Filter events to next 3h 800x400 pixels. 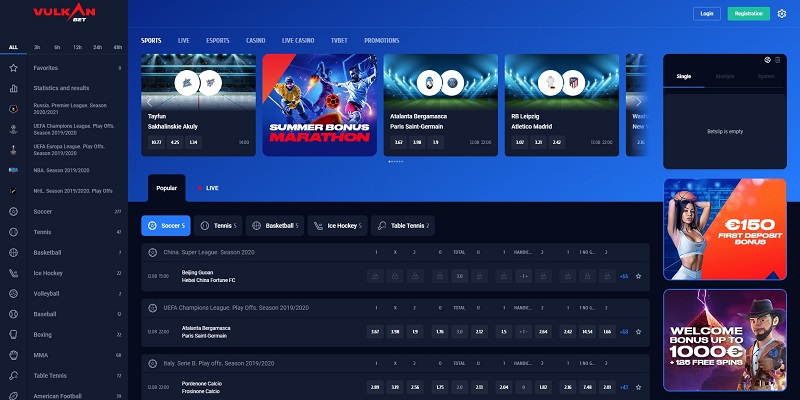tap(37, 47)
